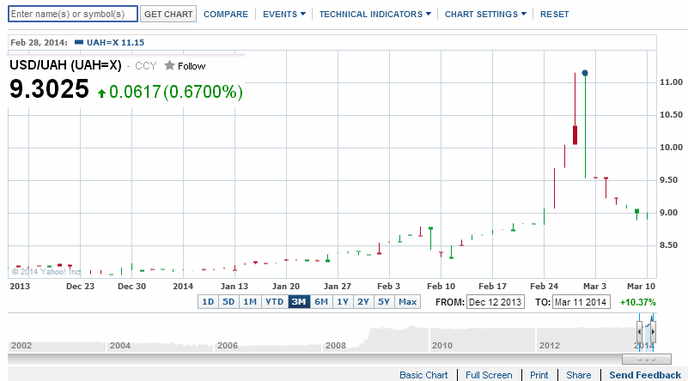Switch to the YTD range
The image size is (688, 381).
275,302
